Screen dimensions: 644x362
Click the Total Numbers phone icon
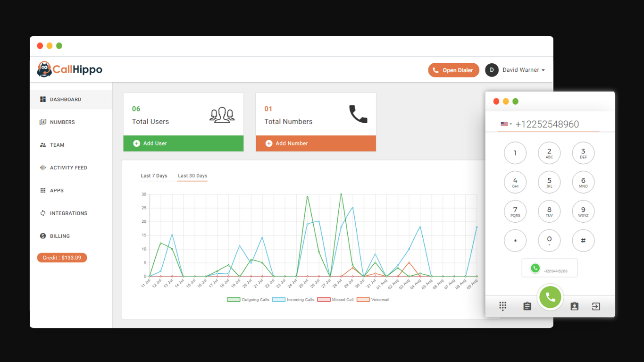(x=358, y=114)
